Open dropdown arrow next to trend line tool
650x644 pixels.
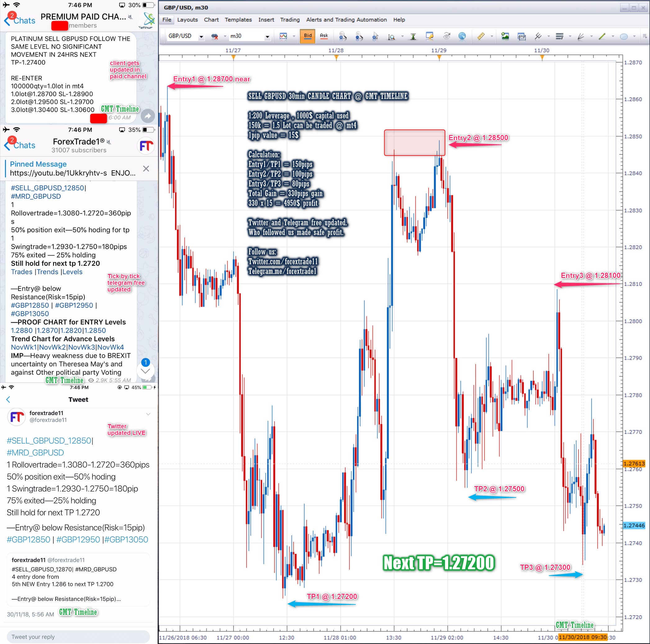pos(613,37)
